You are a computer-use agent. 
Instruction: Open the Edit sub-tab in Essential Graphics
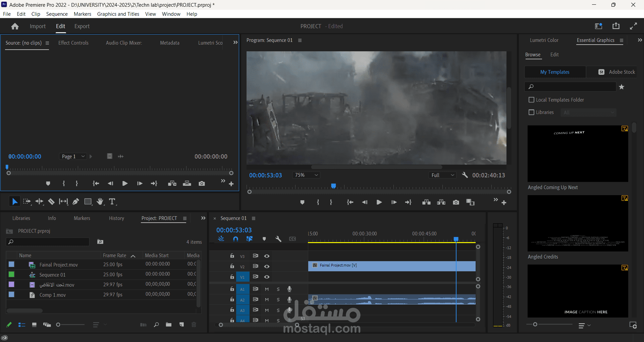[554, 55]
